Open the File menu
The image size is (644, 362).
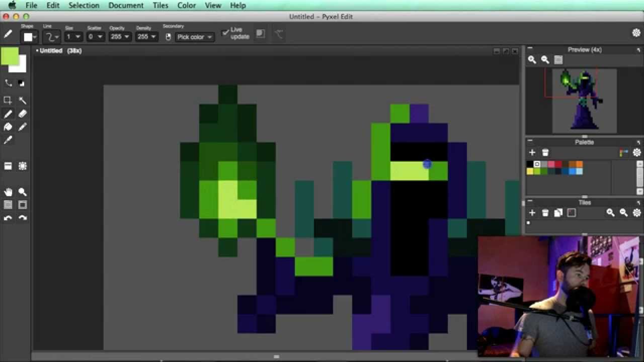point(31,5)
